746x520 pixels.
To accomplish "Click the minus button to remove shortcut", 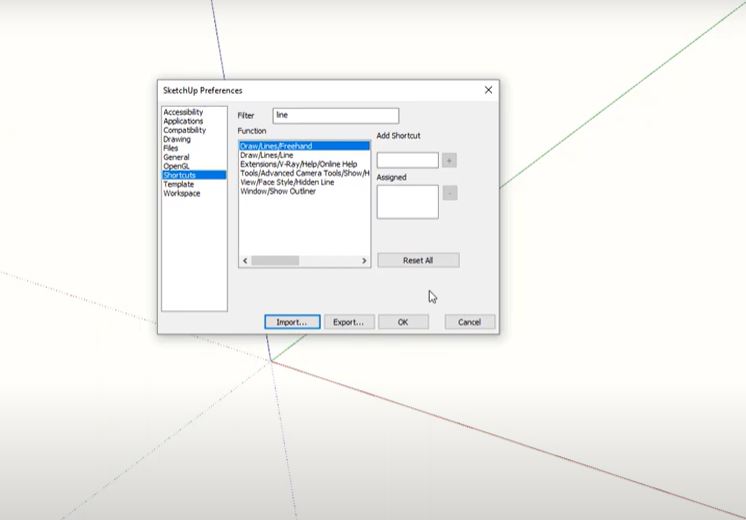I will pos(450,193).
